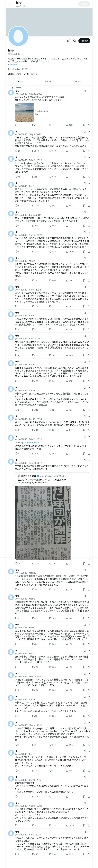Repost the pinned YouTube channel post

pyautogui.click(x=33, y=125)
